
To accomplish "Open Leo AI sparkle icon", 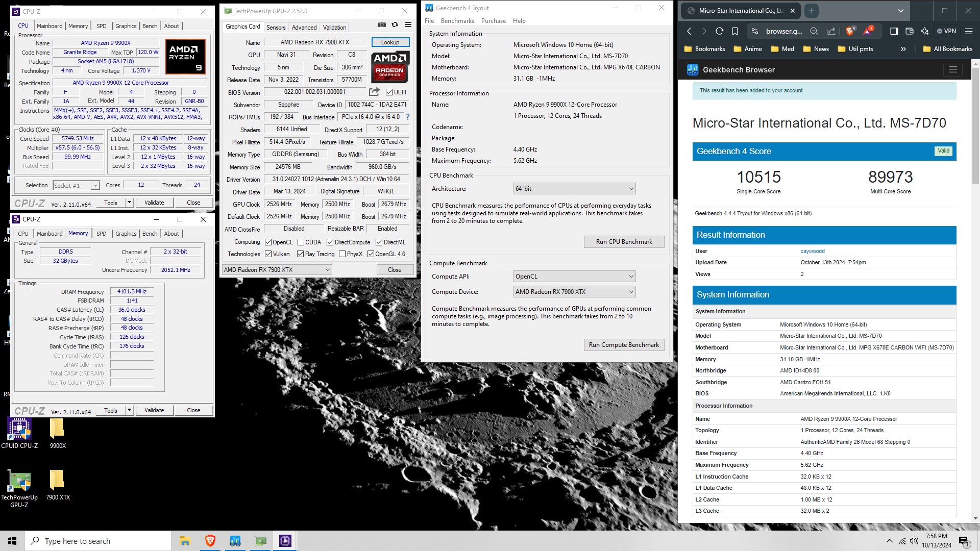I will [924, 31].
